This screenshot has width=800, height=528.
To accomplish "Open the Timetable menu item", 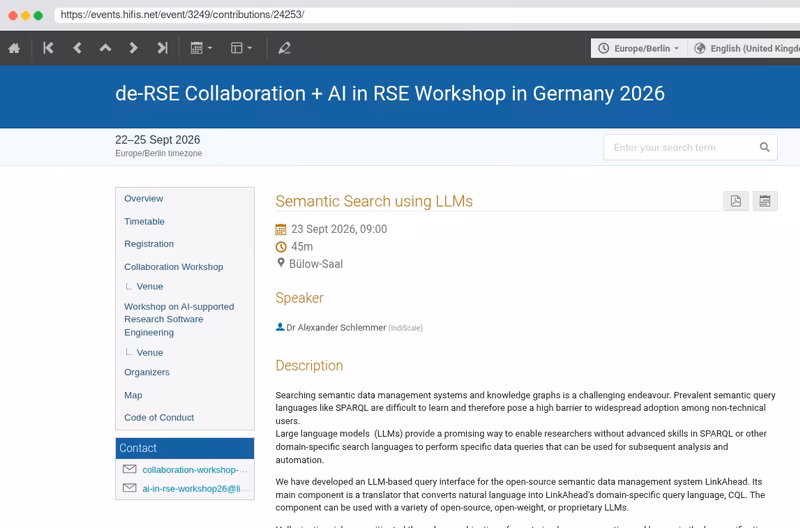I will click(x=144, y=221).
